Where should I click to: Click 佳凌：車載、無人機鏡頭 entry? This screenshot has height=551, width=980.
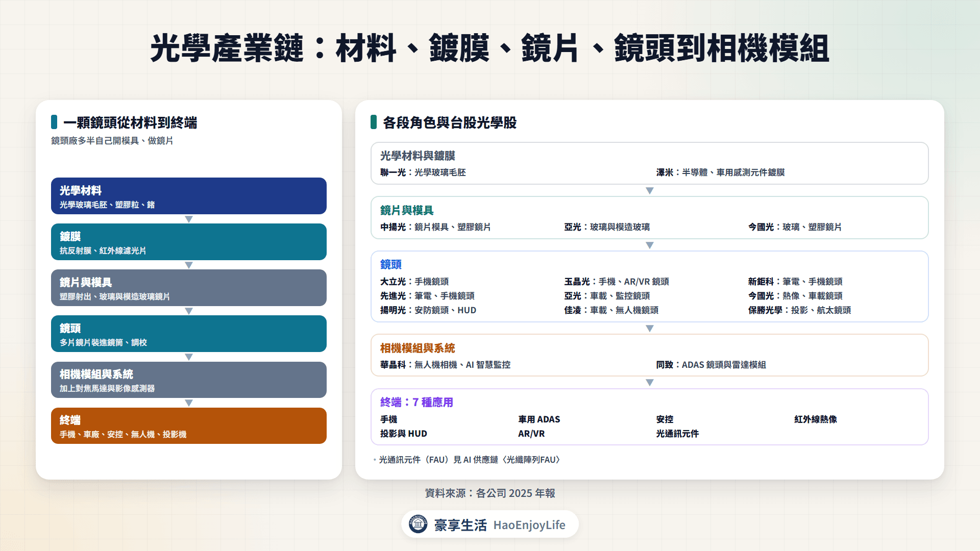(x=611, y=310)
